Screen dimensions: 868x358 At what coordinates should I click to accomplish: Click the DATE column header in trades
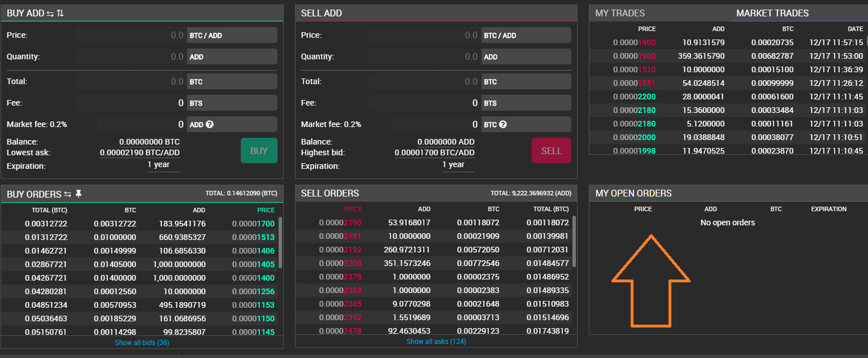(x=855, y=29)
